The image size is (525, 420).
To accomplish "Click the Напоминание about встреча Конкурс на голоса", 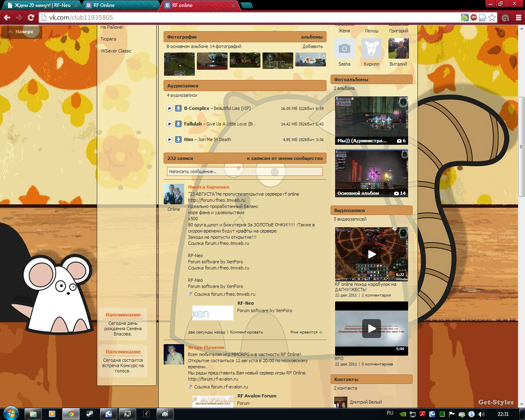I will coord(123,361).
